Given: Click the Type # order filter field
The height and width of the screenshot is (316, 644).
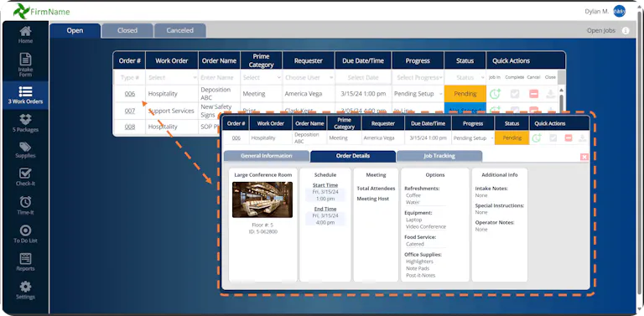Looking at the screenshot, I should (x=130, y=78).
